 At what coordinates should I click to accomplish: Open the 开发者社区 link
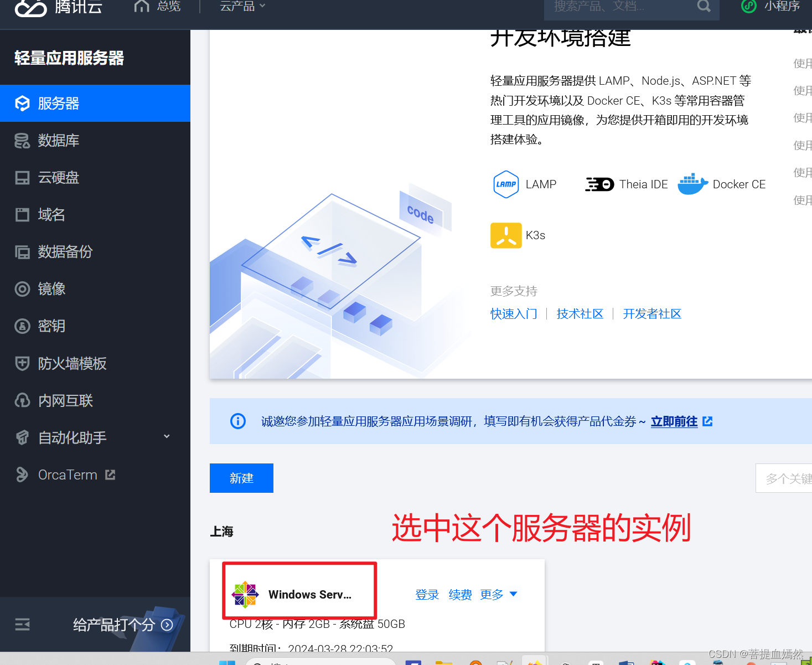tap(652, 314)
